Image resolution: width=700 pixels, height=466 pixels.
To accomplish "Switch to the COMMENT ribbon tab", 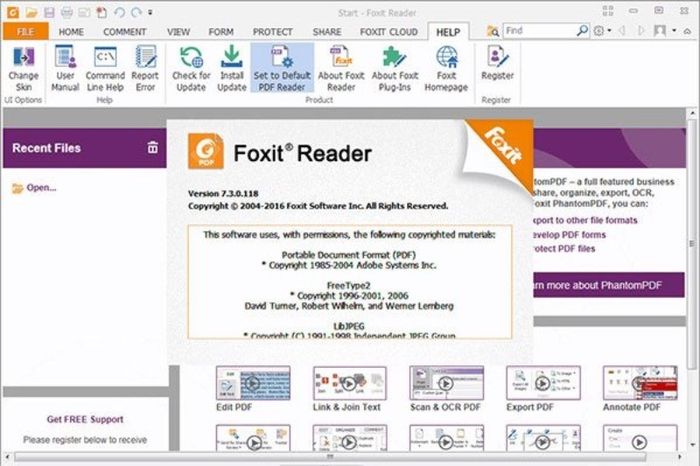I will click(124, 32).
